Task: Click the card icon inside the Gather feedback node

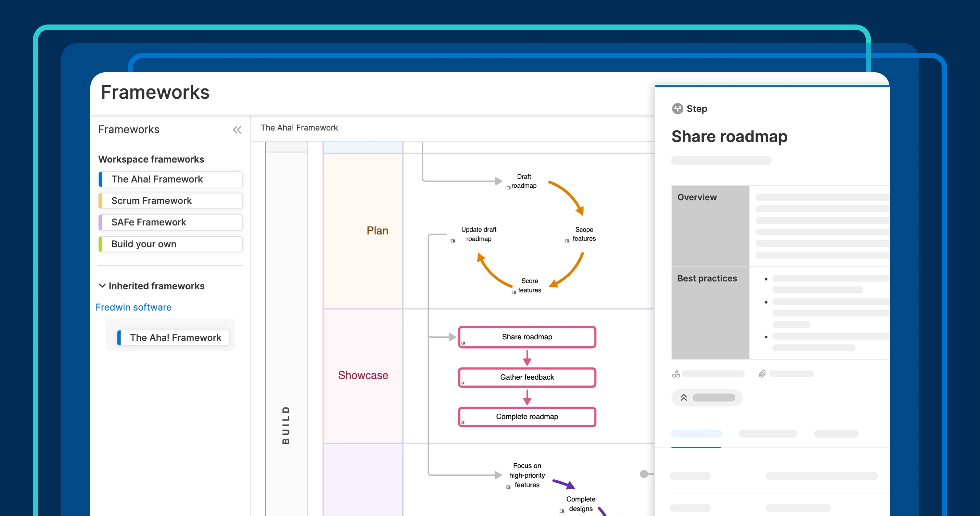Action: click(463, 383)
